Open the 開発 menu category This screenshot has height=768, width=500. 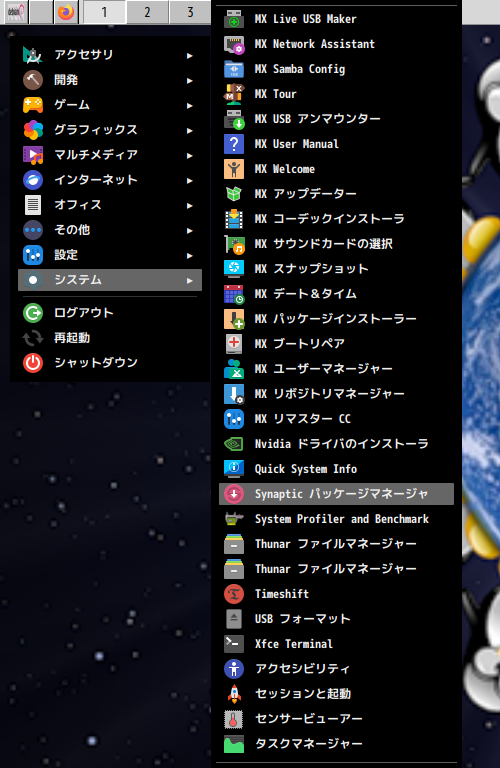(110, 80)
